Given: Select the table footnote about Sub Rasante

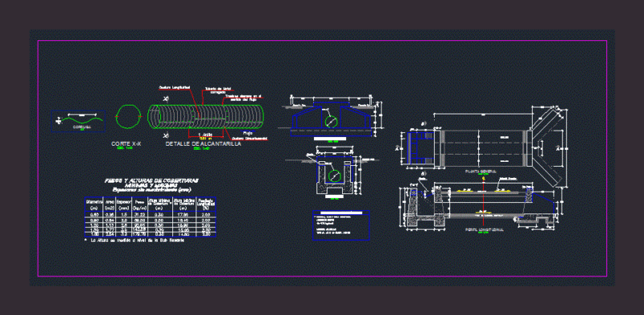Looking at the screenshot, I should click(134, 239).
